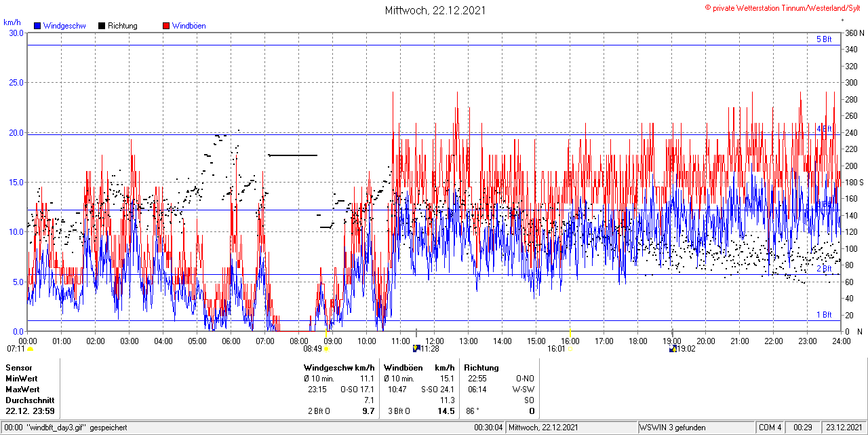
Task: Select the Windböen legend label
Action: coord(189,26)
